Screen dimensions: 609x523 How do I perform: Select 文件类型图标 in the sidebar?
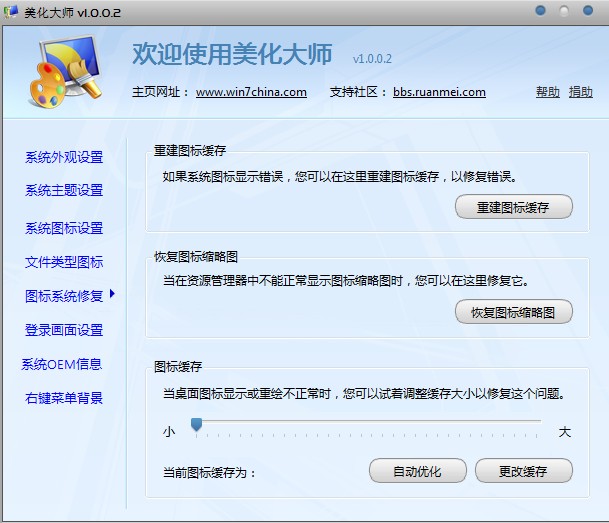[x=64, y=262]
